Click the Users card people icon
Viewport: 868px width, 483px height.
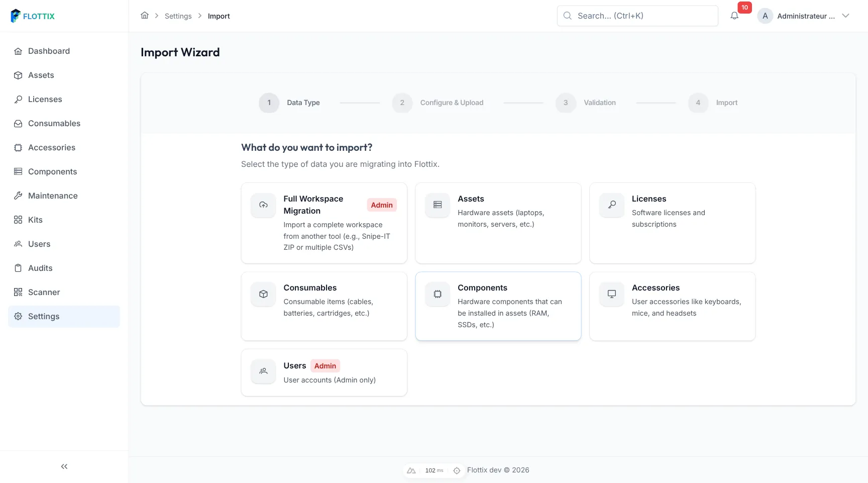(x=263, y=371)
